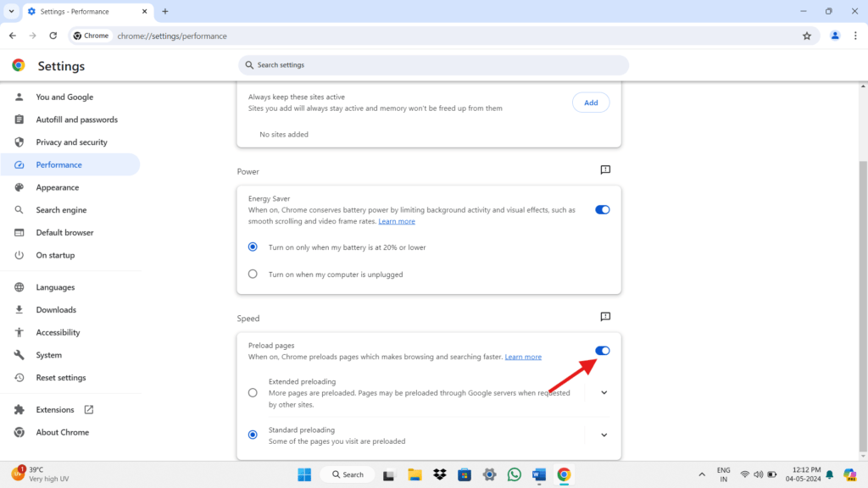The image size is (868, 488).
Task: Go to Downloads settings
Action: click(70, 310)
